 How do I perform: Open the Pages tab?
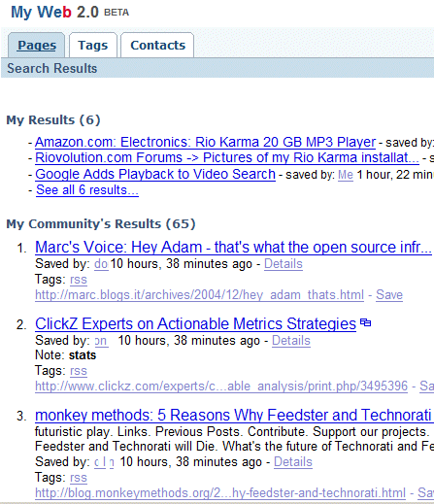37,45
